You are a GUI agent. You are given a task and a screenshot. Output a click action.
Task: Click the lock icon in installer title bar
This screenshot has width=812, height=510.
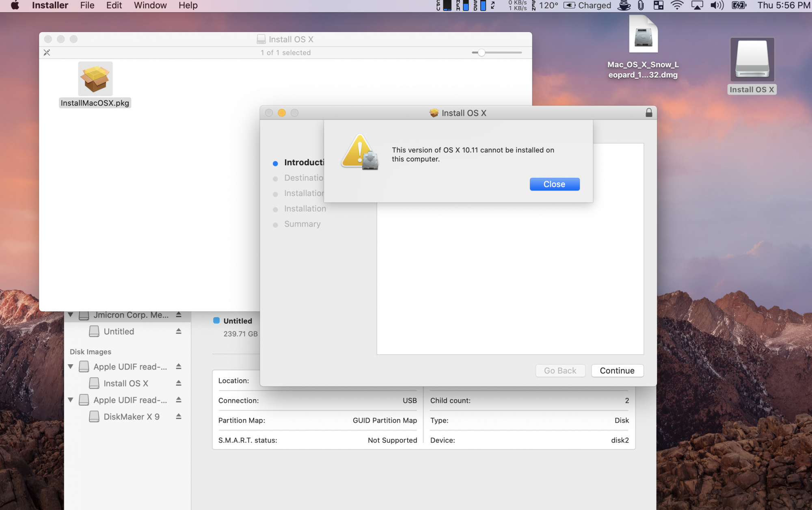click(x=649, y=112)
